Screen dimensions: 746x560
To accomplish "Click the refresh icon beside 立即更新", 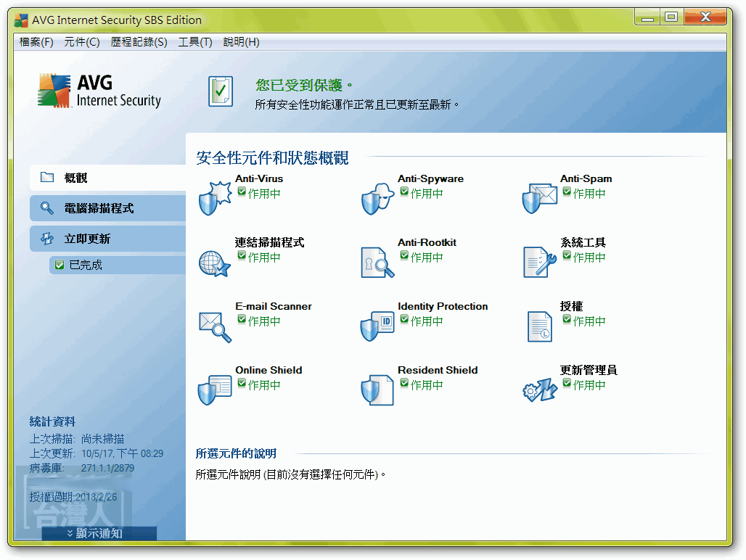I will pyautogui.click(x=47, y=239).
